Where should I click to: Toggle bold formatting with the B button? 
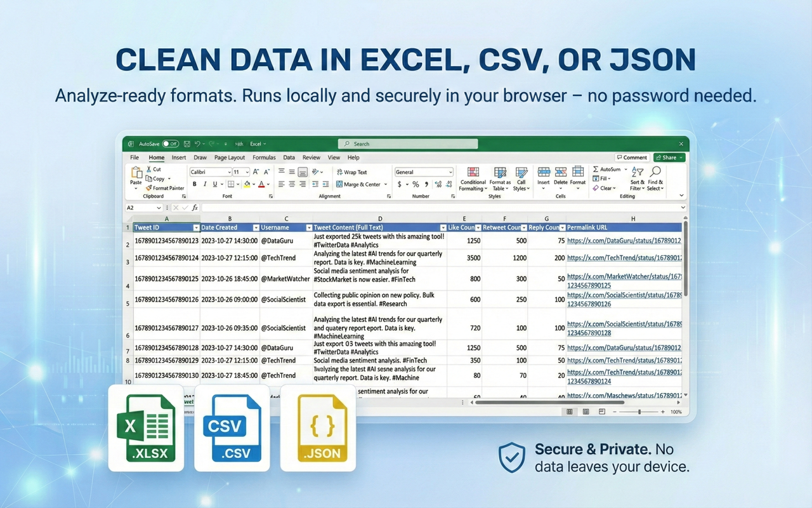coord(195,184)
